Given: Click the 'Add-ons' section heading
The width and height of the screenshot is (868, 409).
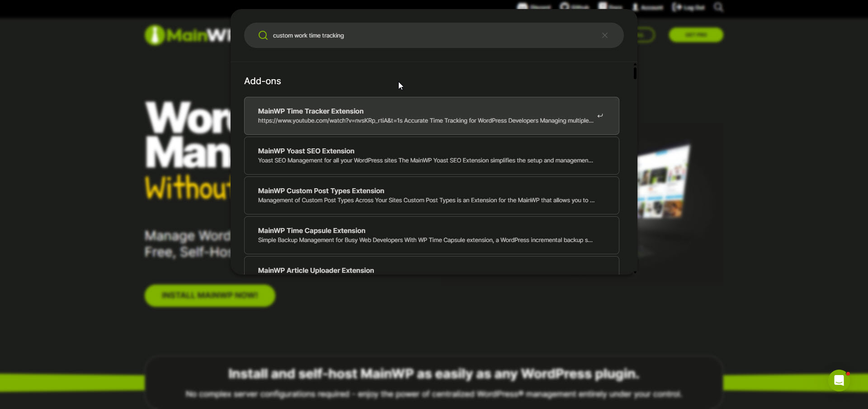Looking at the screenshot, I should (x=263, y=81).
